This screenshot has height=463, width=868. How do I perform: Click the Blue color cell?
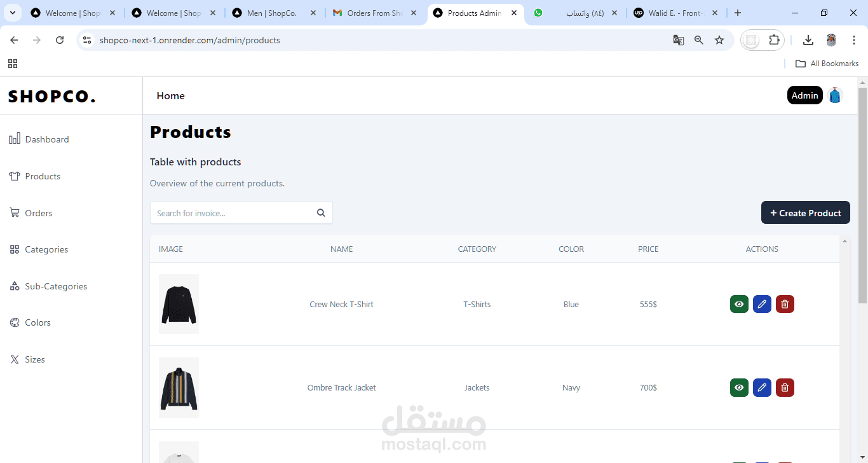[x=571, y=304]
